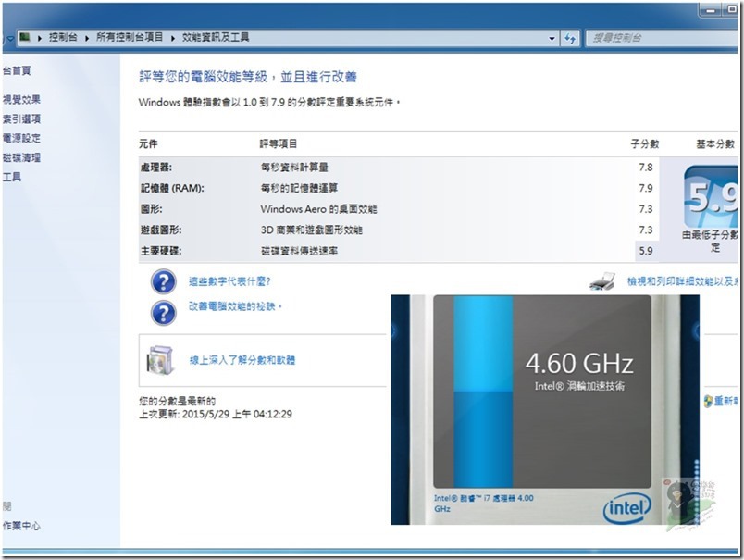Click the 7.8 subscore for 處理器
Image resolution: width=744 pixels, height=560 pixels.
tap(646, 168)
